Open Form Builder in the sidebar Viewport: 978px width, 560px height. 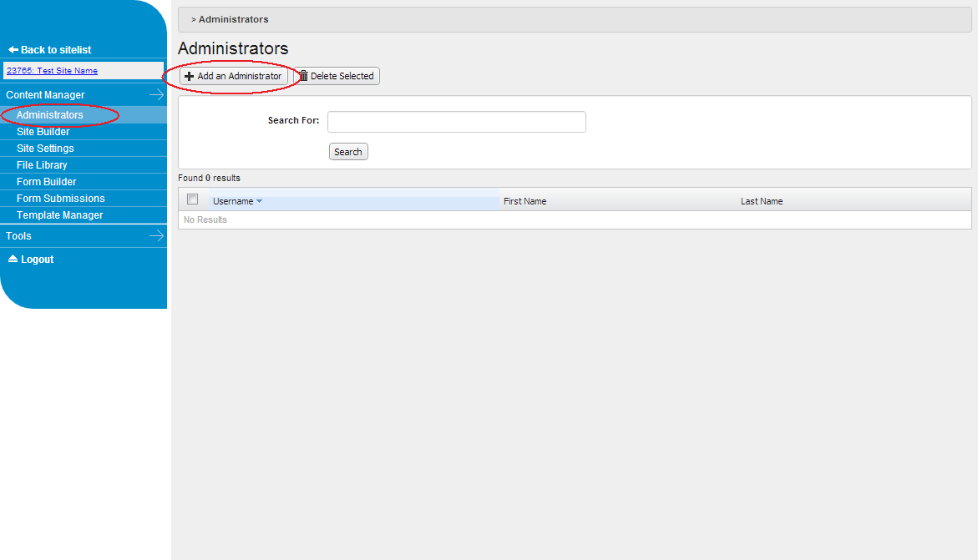(47, 182)
